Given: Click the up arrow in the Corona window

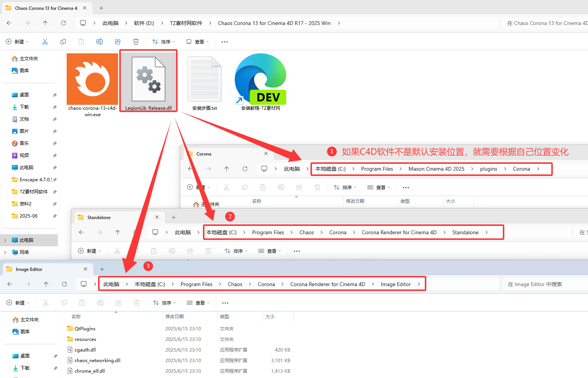Looking at the screenshot, I should [227, 169].
